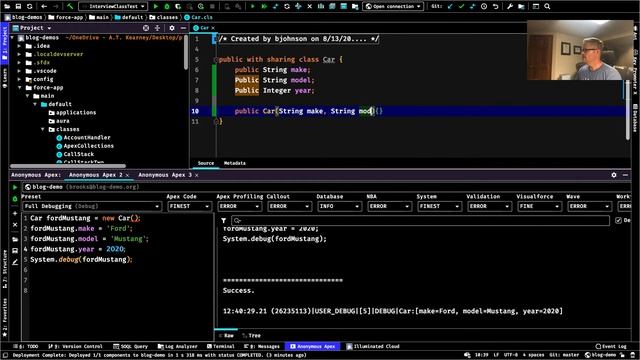Run with coverage using the shield icon

tap(178, 7)
